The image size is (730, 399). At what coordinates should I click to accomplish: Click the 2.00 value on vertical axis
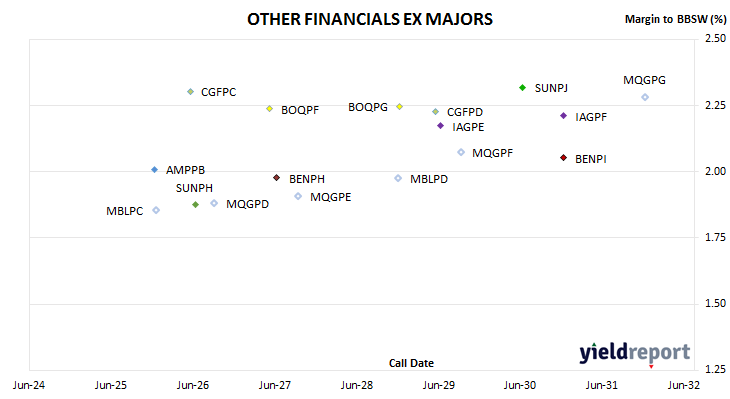tap(715, 171)
